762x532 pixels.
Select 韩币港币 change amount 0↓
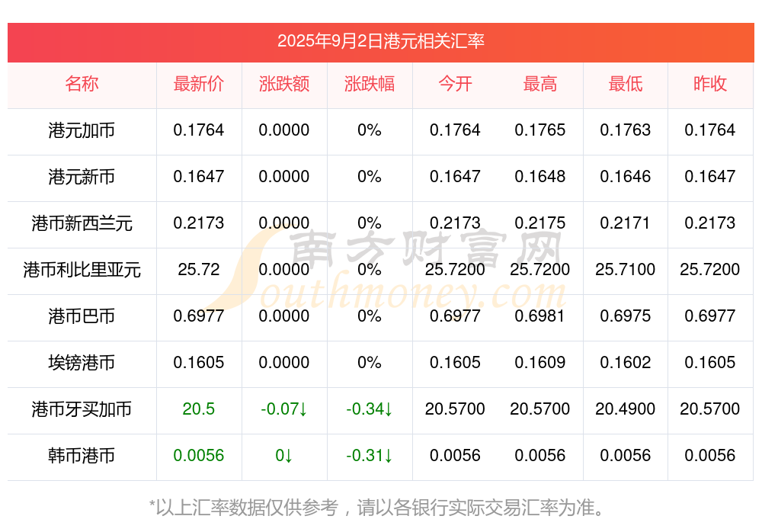coord(284,455)
